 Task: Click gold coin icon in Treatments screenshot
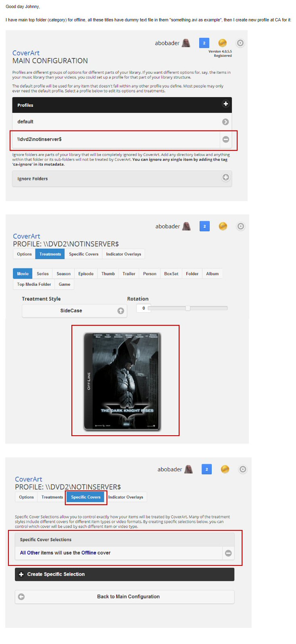pos(223,226)
